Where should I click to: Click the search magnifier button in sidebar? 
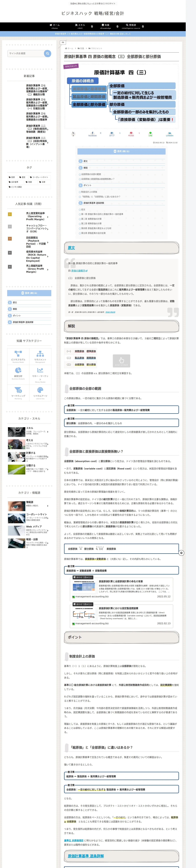pyautogui.click(x=47, y=53)
